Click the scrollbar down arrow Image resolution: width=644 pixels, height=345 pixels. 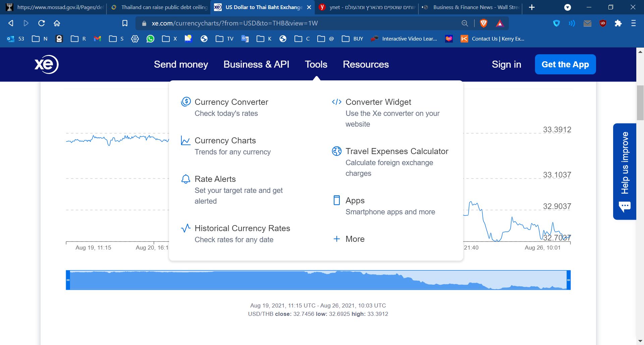click(640, 341)
